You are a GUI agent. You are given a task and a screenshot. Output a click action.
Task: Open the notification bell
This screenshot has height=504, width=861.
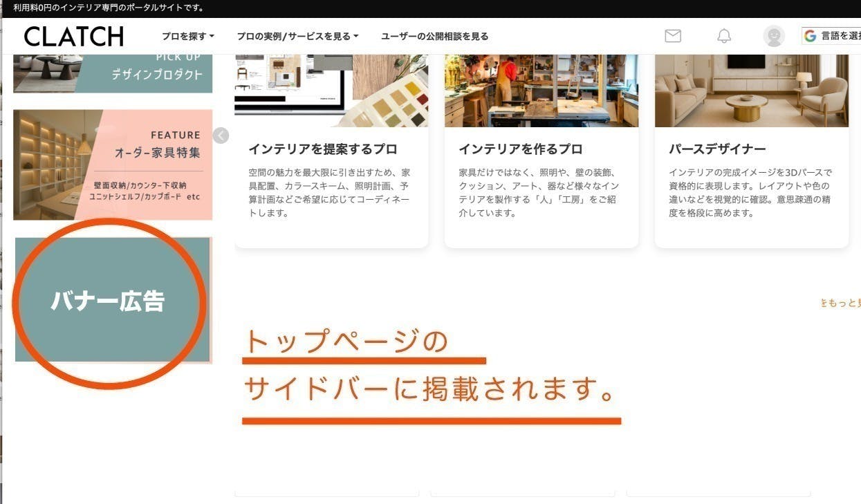pyautogui.click(x=723, y=36)
